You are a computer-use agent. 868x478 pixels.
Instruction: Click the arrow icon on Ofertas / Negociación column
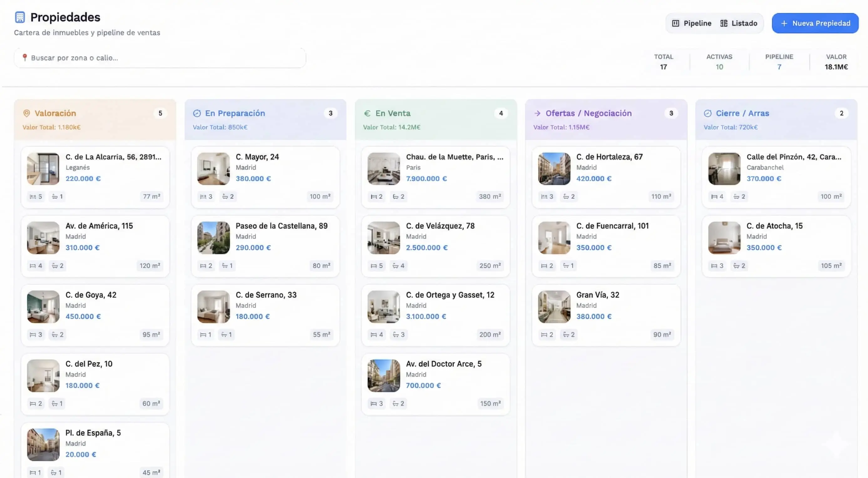[537, 113]
